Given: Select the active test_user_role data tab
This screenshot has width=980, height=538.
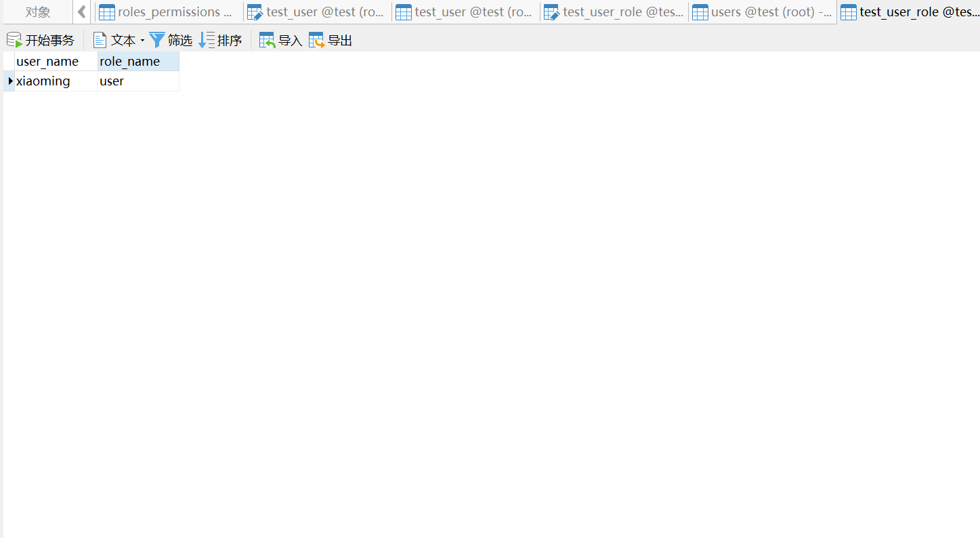Looking at the screenshot, I should 908,12.
